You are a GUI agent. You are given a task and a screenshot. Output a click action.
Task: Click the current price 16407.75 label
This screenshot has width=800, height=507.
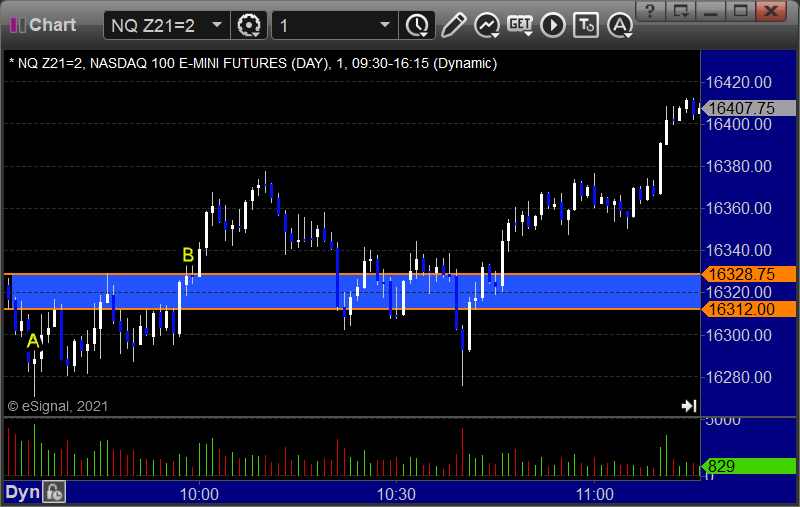(x=748, y=108)
